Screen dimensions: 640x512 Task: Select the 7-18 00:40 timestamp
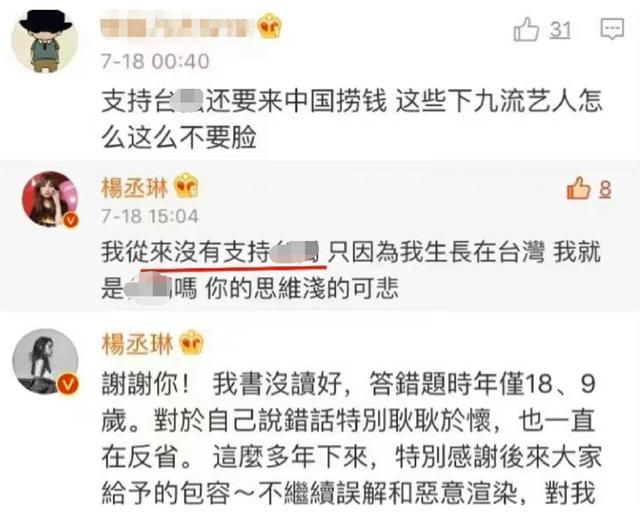tap(155, 61)
